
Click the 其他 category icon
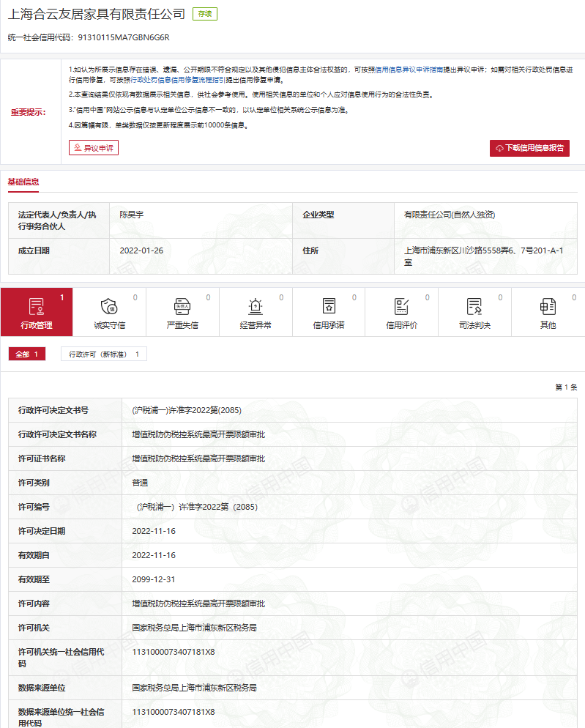coord(548,306)
